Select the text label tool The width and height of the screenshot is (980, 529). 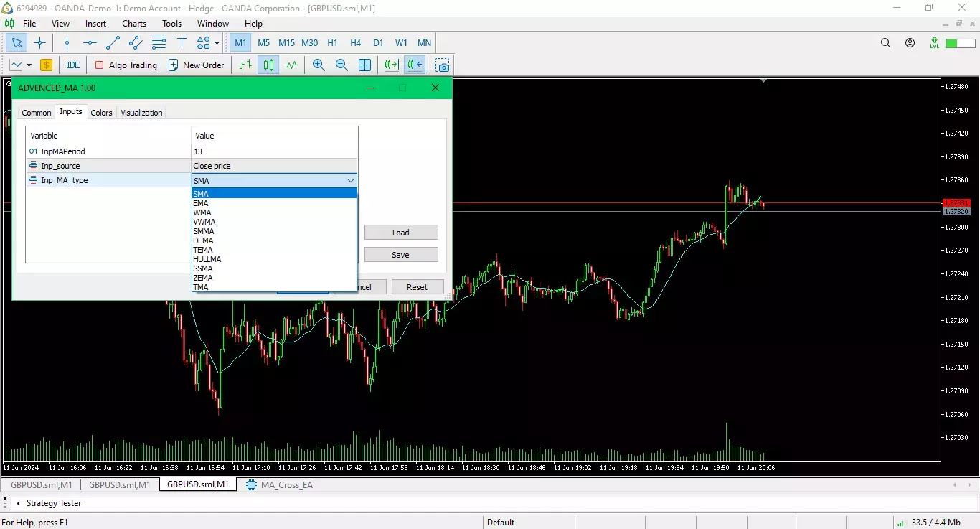182,43
